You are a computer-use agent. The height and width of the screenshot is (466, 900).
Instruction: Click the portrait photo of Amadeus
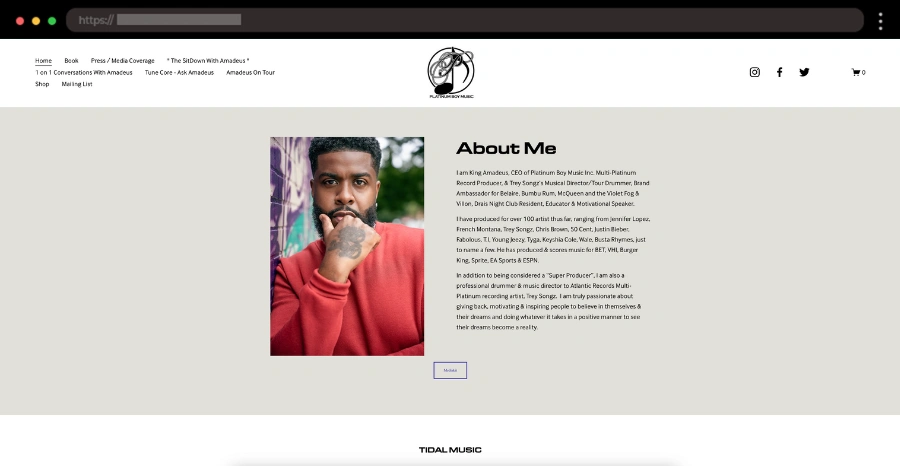click(347, 246)
